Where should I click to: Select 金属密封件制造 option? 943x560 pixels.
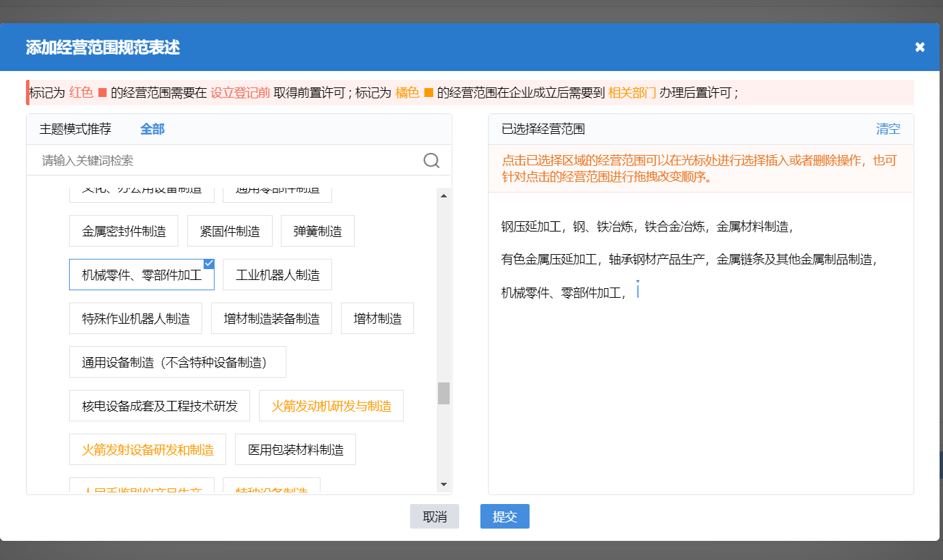123,230
